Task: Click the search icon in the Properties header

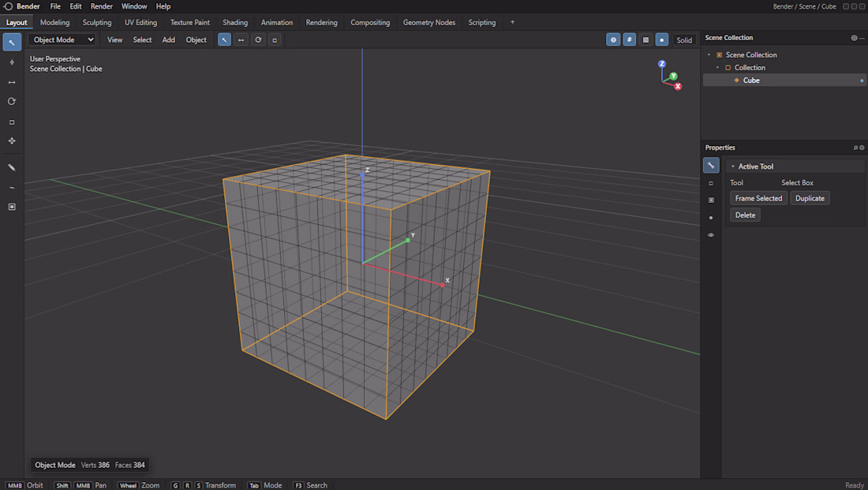Action: click(x=855, y=148)
